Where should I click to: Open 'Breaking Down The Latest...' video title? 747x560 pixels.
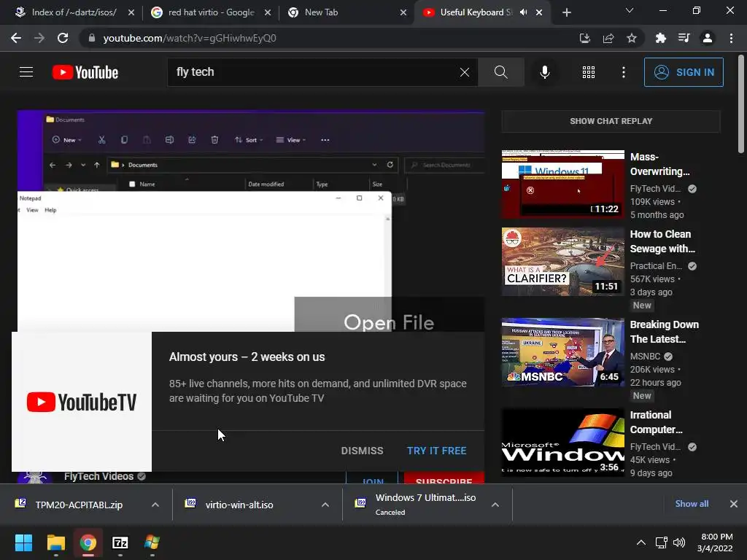point(664,332)
